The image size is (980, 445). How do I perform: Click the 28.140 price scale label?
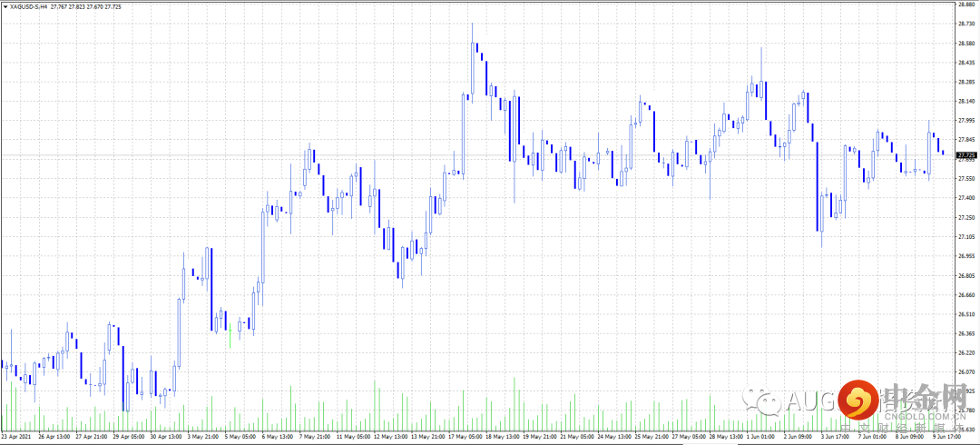pos(965,102)
